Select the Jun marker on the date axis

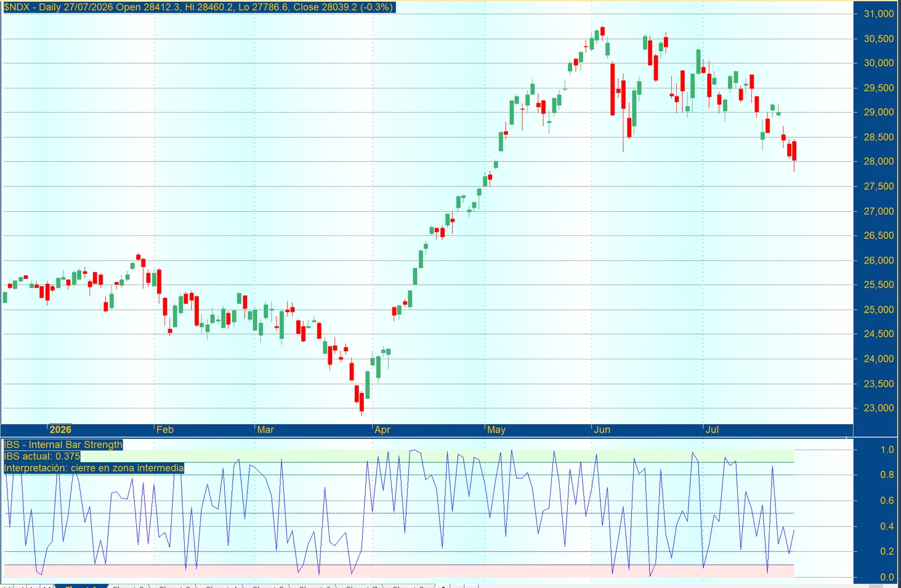[x=602, y=429]
